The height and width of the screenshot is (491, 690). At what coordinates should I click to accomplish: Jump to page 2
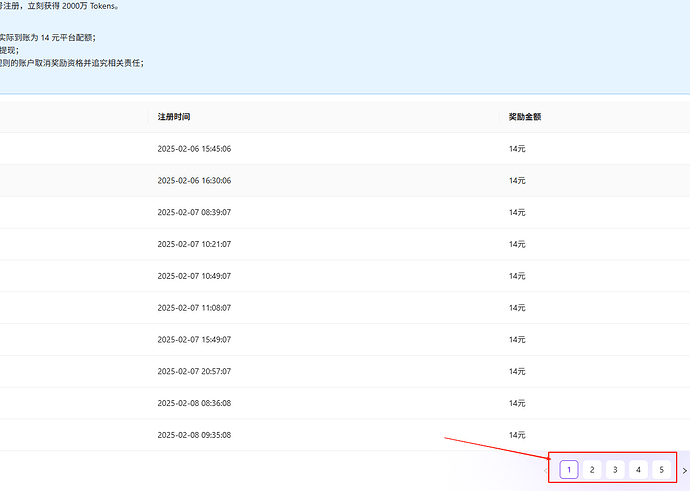[x=592, y=470]
